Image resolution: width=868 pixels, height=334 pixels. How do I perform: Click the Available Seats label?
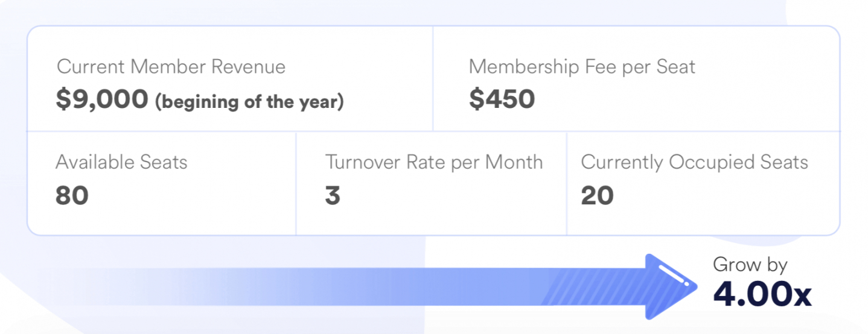(x=121, y=162)
